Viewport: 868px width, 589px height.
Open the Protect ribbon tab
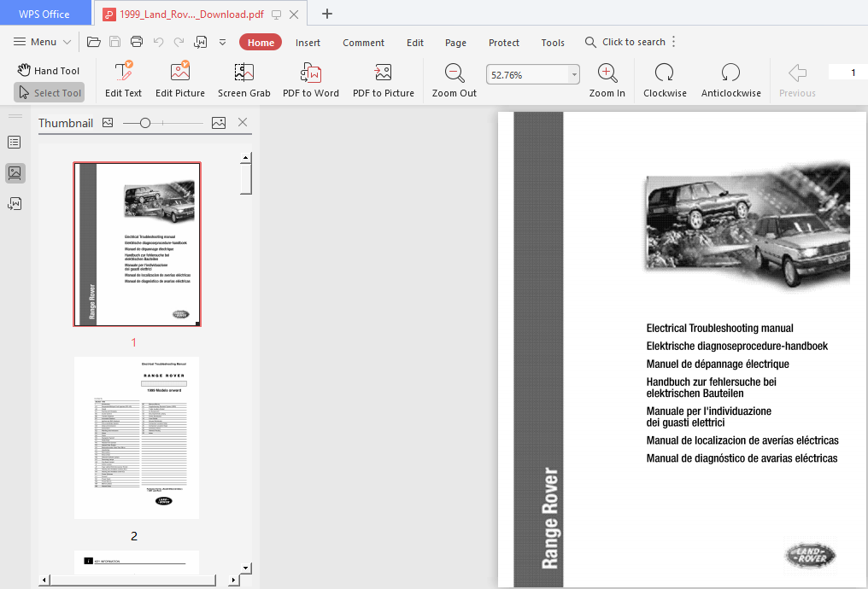coord(504,43)
